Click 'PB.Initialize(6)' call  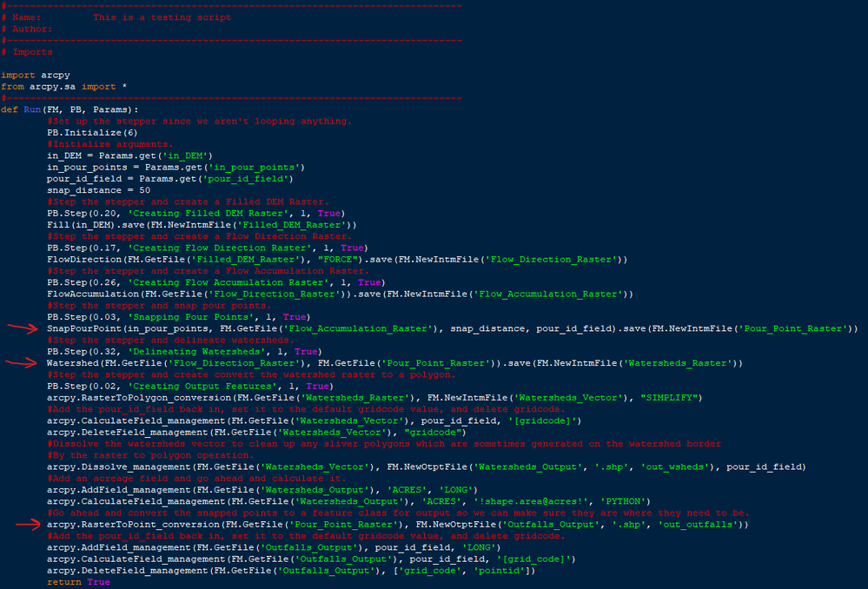click(92, 133)
